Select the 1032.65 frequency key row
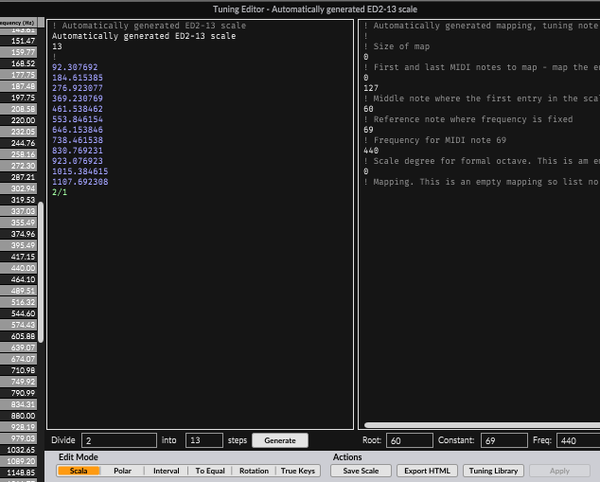The width and height of the screenshot is (600, 482). pos(18,449)
